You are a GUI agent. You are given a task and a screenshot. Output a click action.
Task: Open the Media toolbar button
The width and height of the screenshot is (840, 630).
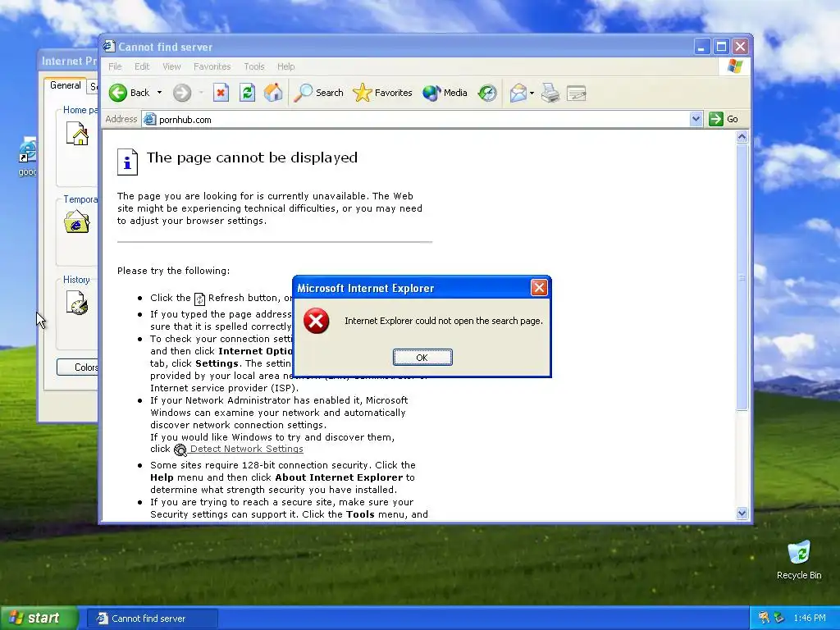coord(445,93)
